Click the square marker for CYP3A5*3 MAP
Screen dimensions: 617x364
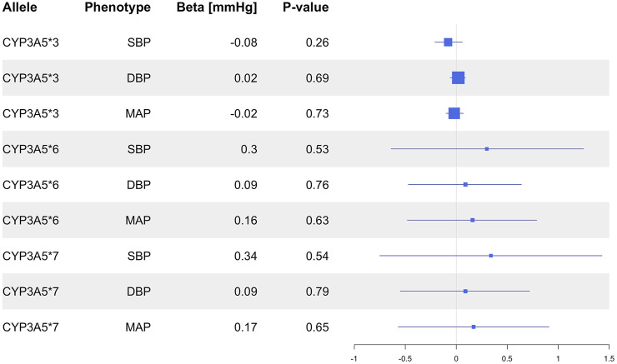(454, 113)
